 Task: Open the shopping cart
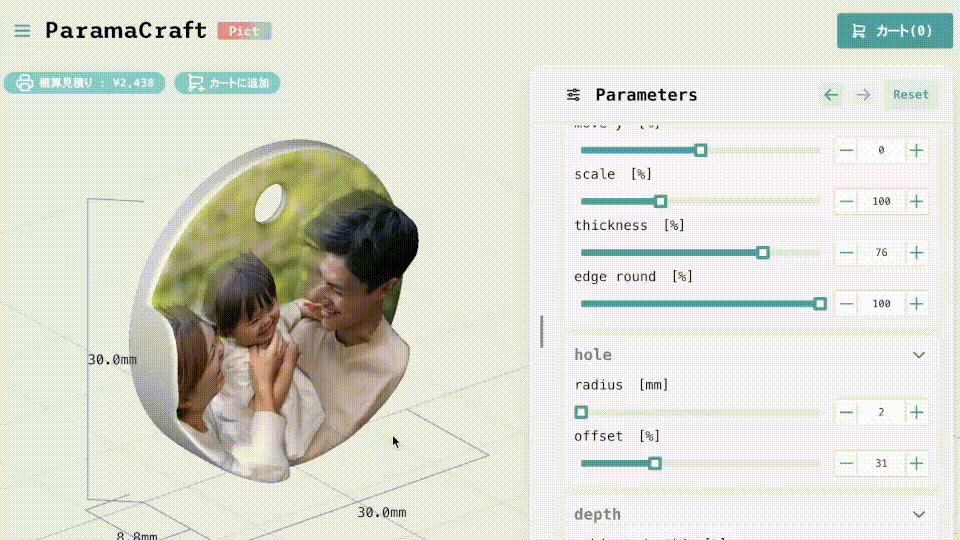click(894, 31)
